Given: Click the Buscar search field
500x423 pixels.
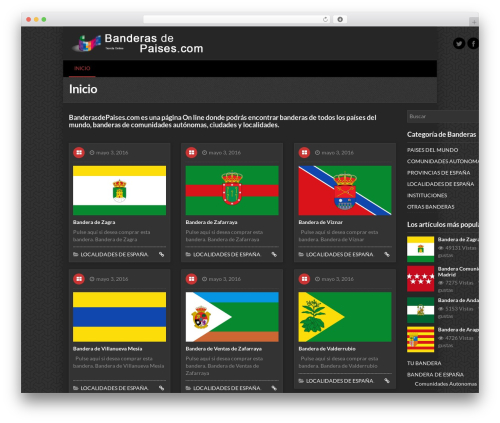Looking at the screenshot, I should 443,117.
